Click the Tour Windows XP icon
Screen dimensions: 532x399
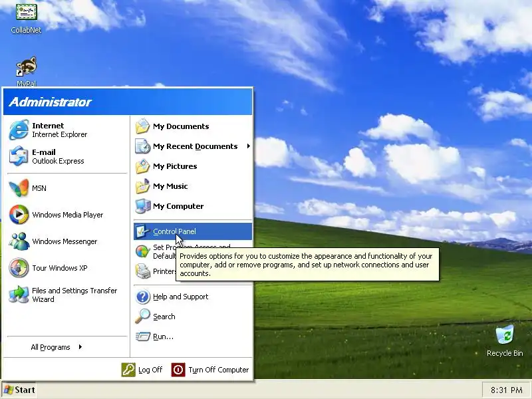pyautogui.click(x=19, y=268)
